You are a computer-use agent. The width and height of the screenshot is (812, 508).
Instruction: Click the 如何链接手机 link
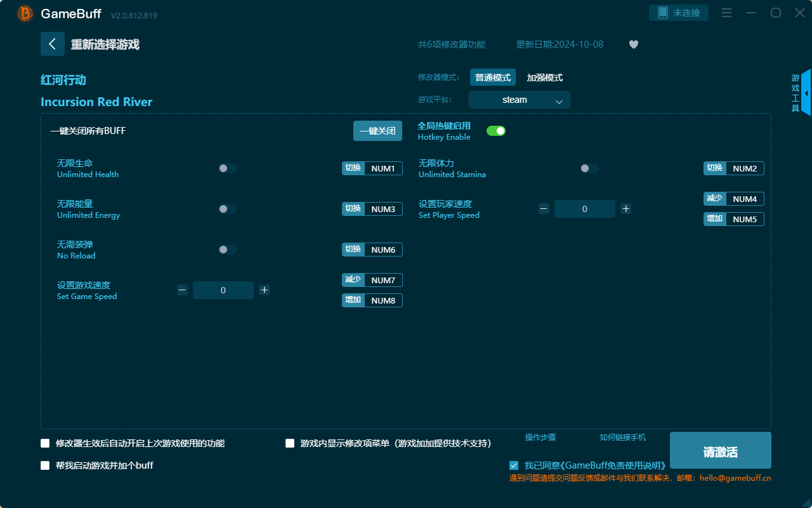coord(623,438)
